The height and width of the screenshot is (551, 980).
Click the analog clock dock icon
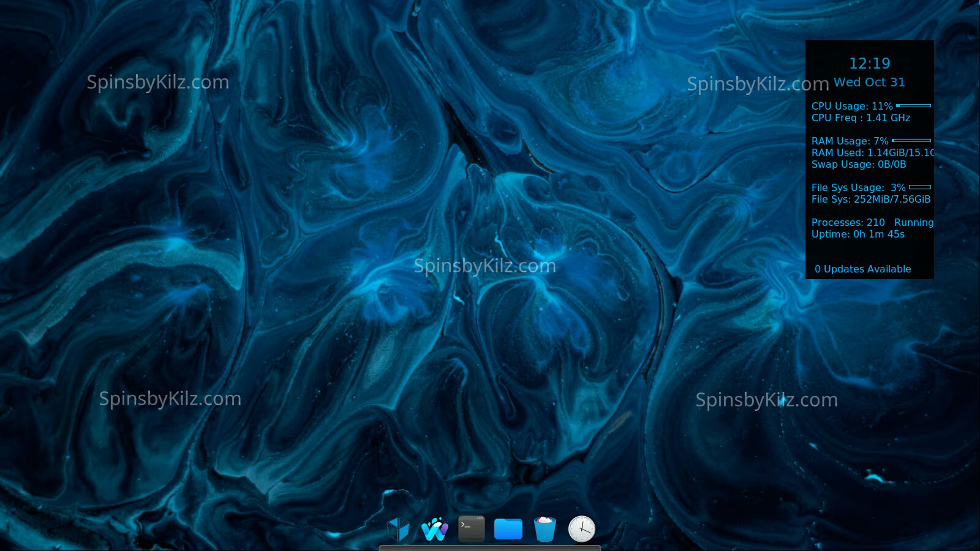pos(581,530)
